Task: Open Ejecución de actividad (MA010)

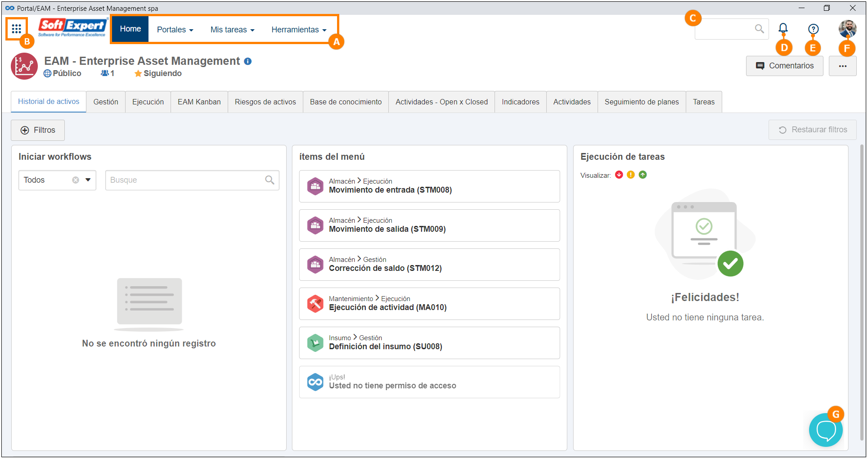Action: 430,304
